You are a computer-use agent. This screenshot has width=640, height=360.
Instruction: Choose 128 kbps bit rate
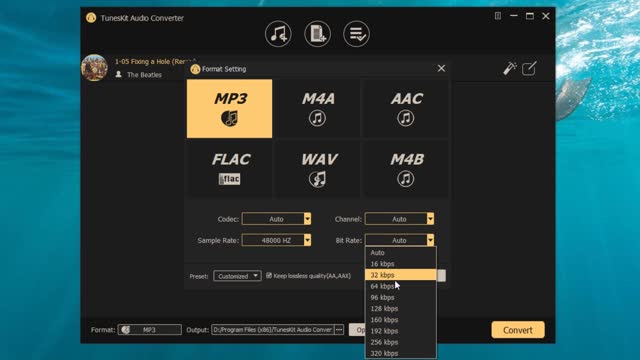click(400, 309)
